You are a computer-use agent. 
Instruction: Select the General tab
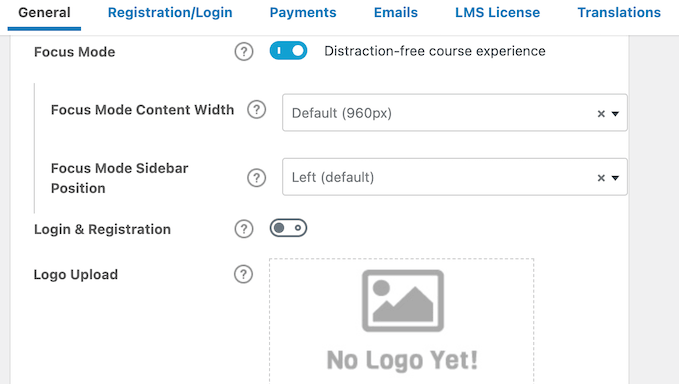coord(44,13)
